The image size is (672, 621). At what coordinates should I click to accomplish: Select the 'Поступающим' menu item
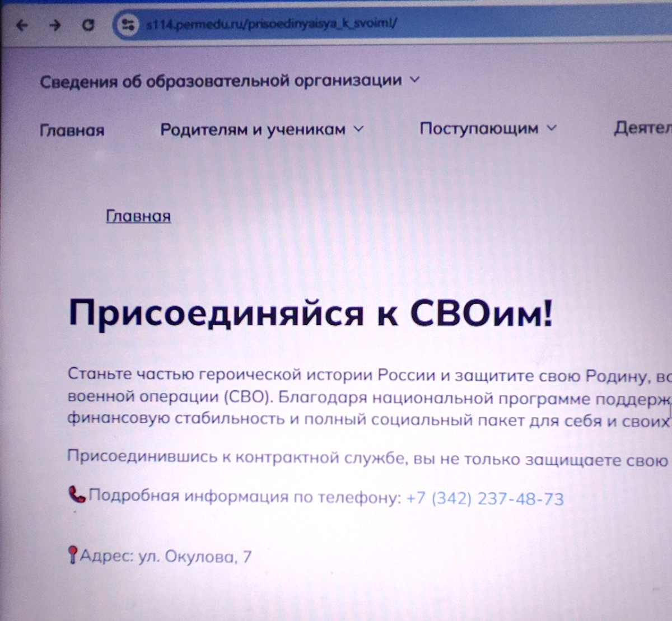pos(479,129)
